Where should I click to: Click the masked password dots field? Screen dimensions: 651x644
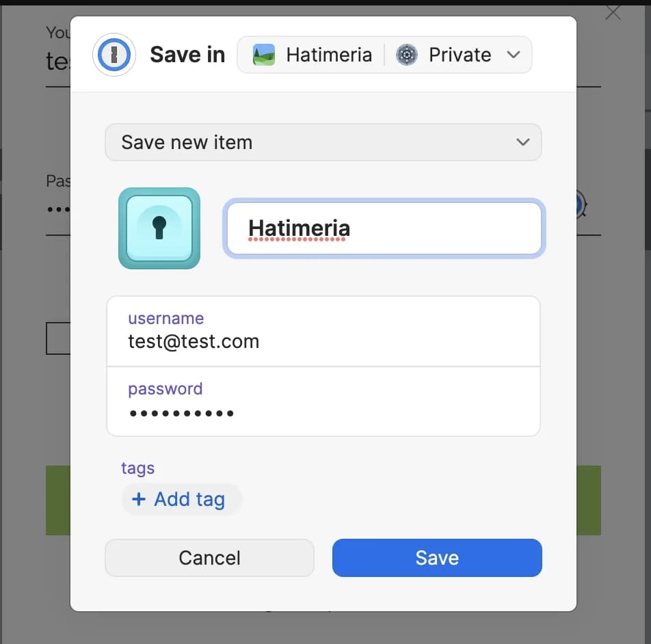click(182, 413)
